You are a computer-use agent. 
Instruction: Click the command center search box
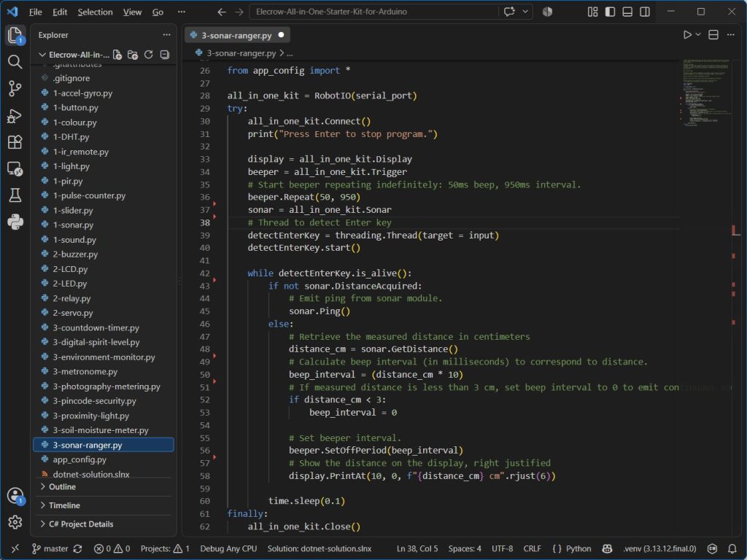coord(373,12)
